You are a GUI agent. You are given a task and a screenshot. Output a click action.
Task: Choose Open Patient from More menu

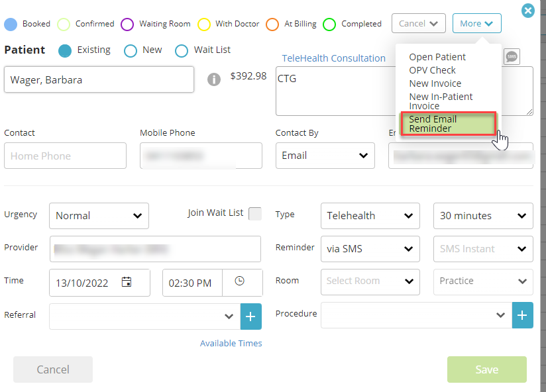pos(437,57)
